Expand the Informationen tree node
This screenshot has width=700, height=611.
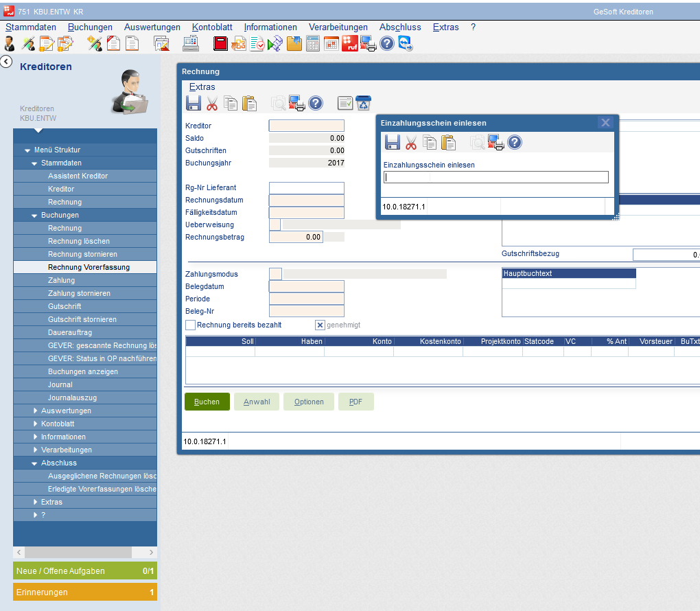point(35,437)
